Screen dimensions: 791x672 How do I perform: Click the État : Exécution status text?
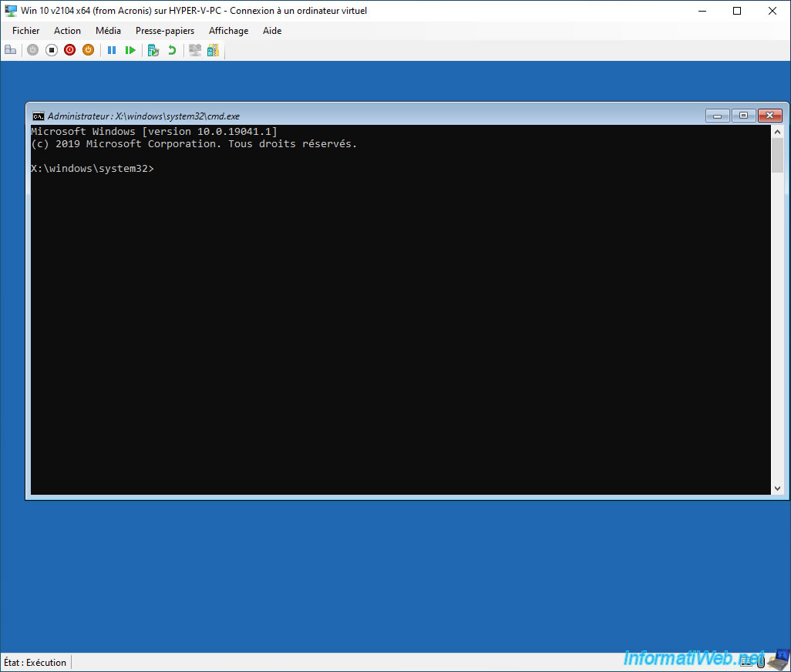(35, 663)
